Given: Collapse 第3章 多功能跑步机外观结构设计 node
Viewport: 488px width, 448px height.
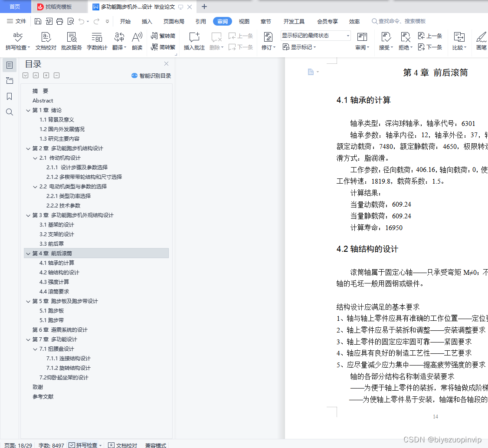Looking at the screenshot, I should pyautogui.click(x=28, y=216).
